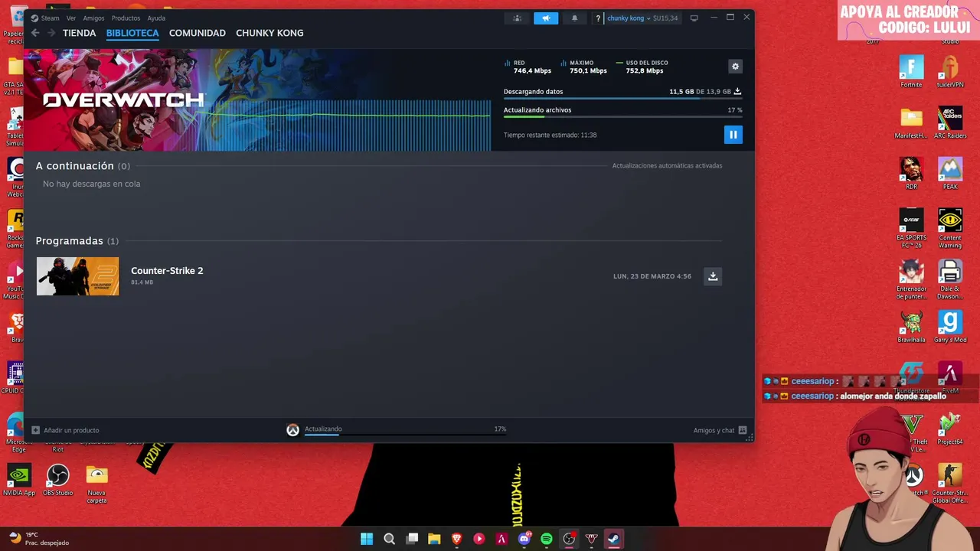Open the taskbar Search icon
Screen dimensions: 980x551
tap(389, 539)
